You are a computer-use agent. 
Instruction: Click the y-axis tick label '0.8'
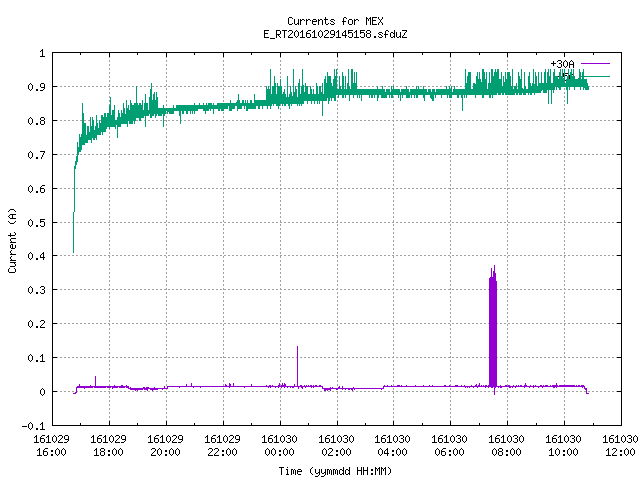tap(36, 121)
